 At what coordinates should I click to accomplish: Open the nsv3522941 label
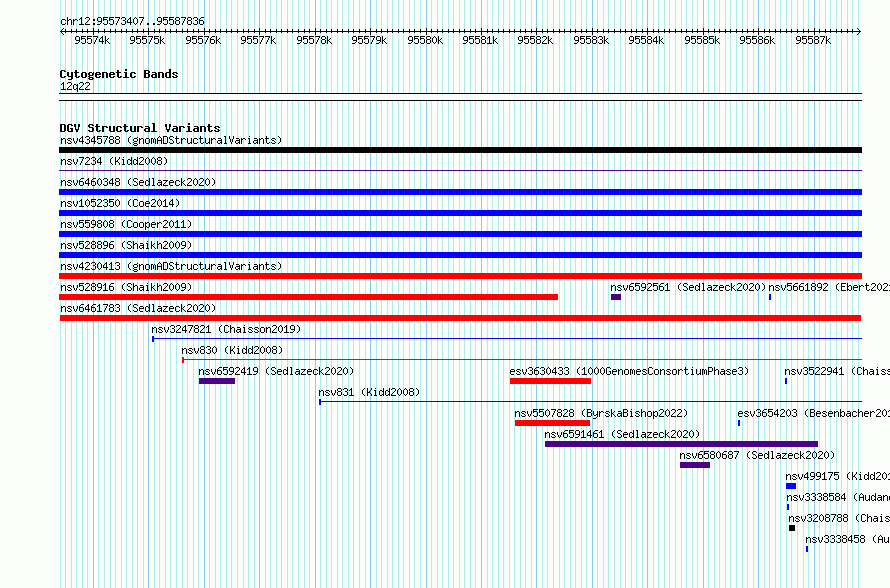[x=837, y=371]
